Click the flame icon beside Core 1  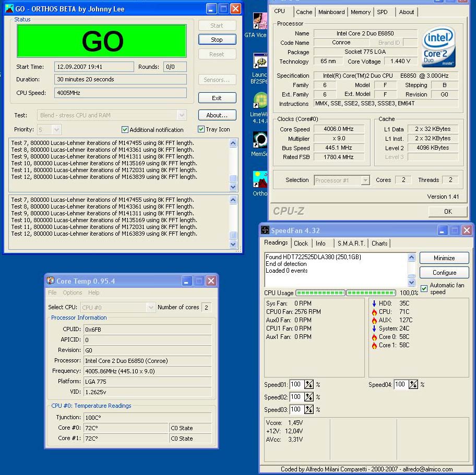(x=374, y=345)
